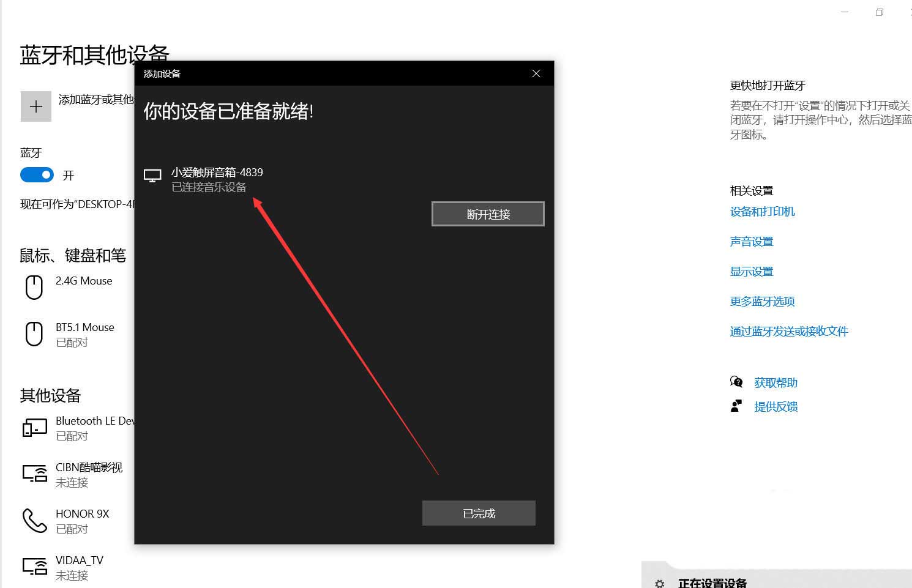
Task: Open 显示设置
Action: tap(751, 271)
